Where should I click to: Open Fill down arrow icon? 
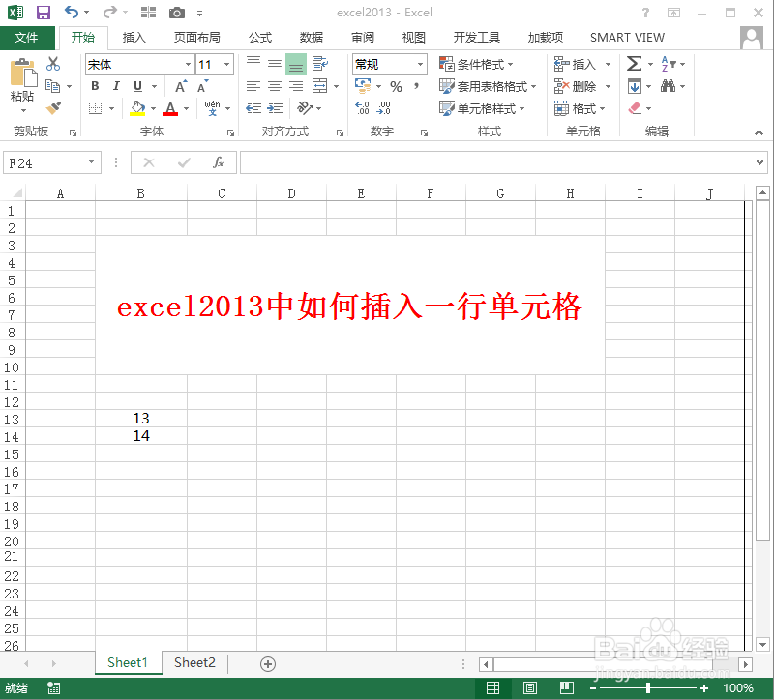[635, 86]
